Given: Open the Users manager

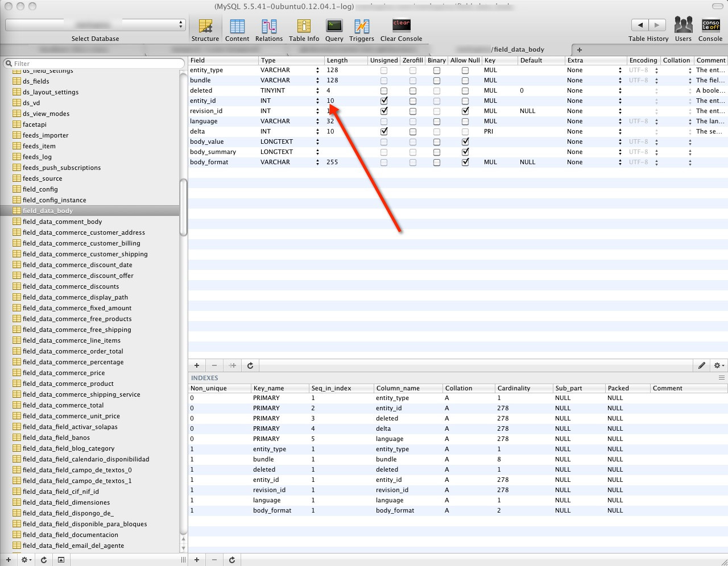Looking at the screenshot, I should pos(683,30).
